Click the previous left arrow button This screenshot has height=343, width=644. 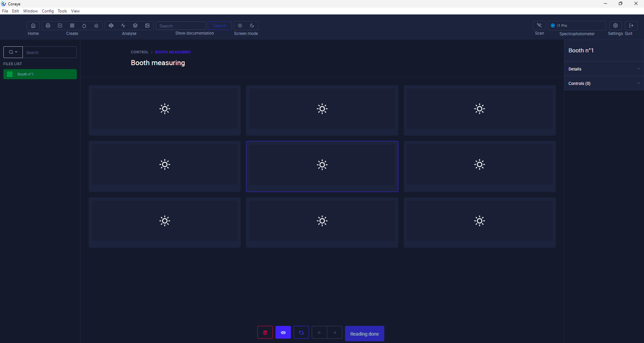pyautogui.click(x=319, y=333)
